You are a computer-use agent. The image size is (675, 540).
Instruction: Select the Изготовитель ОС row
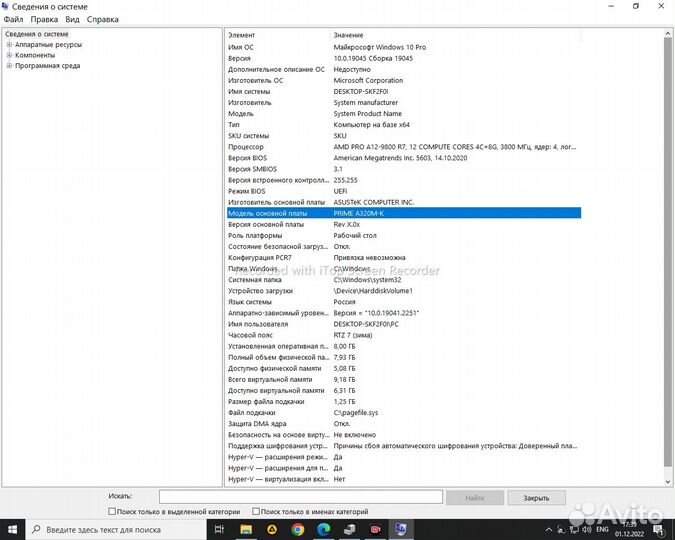[x=404, y=80]
